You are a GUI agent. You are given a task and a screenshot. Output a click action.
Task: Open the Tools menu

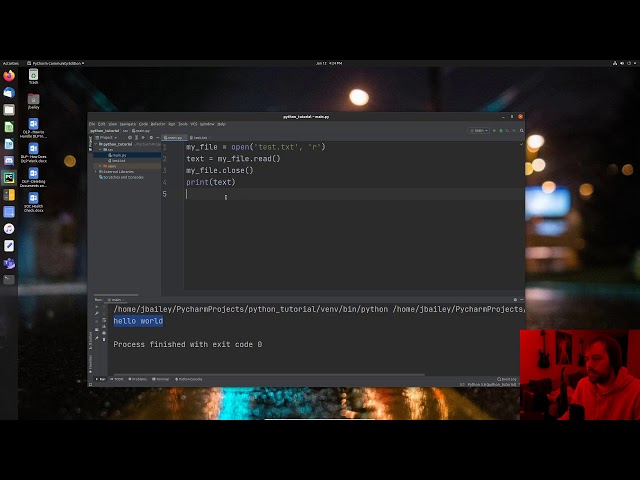point(183,124)
